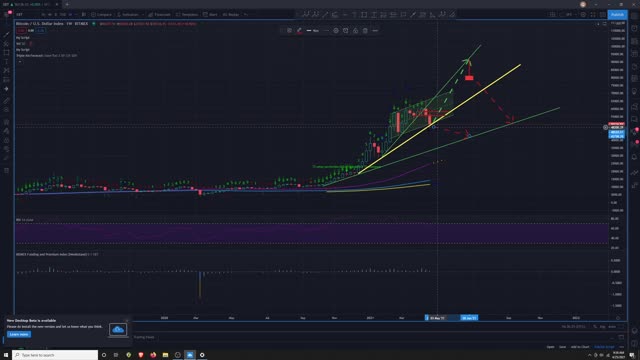Open more options on floating drawing toolbar
Screen dimensions: 640x360
click(x=375, y=31)
